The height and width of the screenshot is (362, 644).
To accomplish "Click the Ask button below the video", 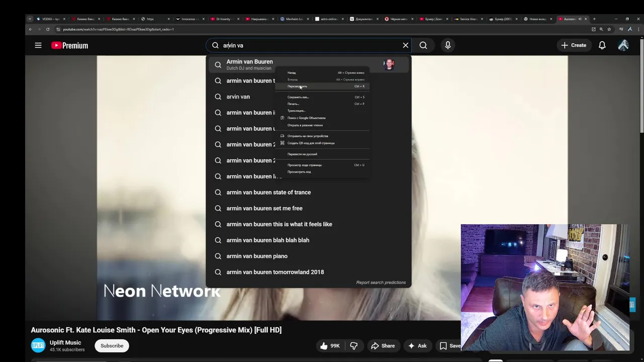I will pos(418,346).
